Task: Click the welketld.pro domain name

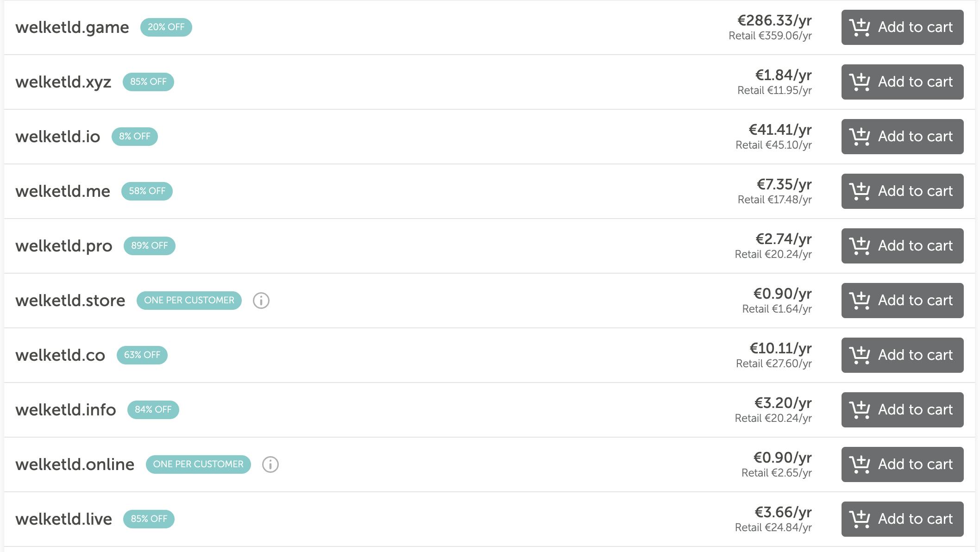Action: (x=64, y=246)
